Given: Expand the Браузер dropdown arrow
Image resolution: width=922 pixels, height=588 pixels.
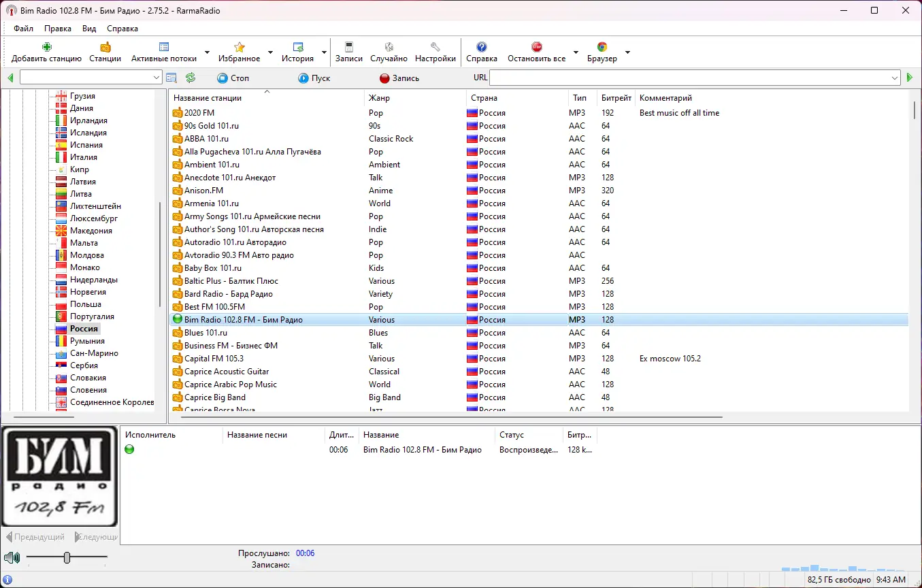Looking at the screenshot, I should click(627, 52).
